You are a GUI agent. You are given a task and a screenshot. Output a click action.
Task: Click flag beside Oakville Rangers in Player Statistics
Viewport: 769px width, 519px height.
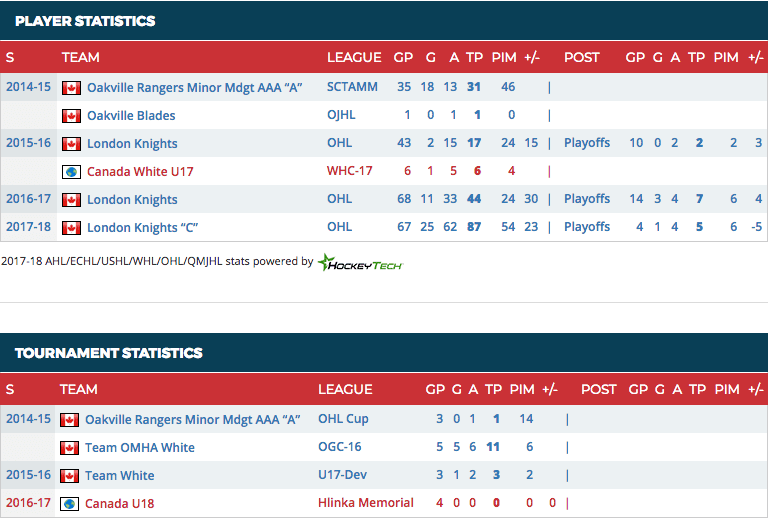pos(71,88)
